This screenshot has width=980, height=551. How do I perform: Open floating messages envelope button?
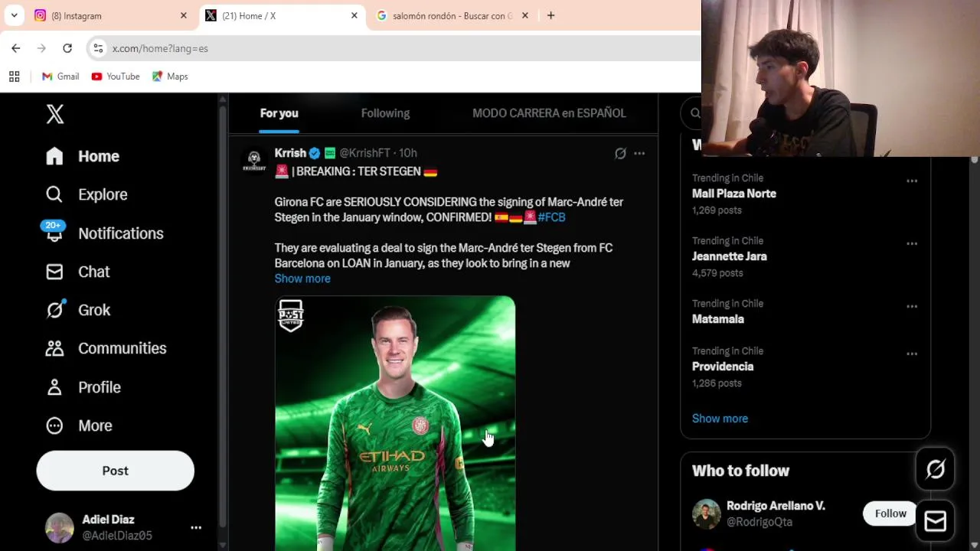pyautogui.click(x=935, y=521)
